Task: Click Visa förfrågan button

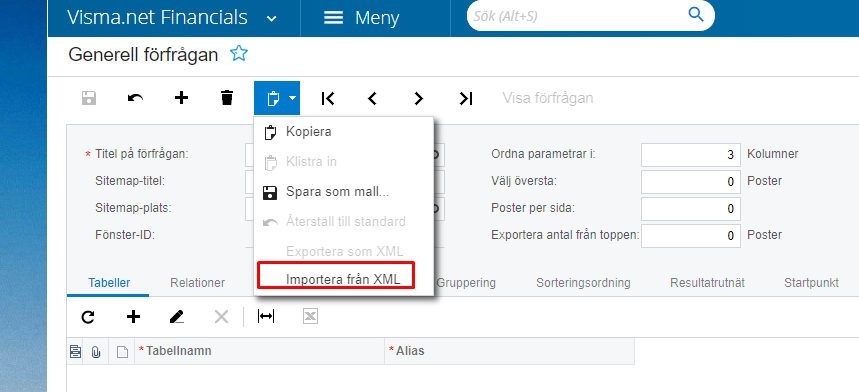Action: [548, 99]
